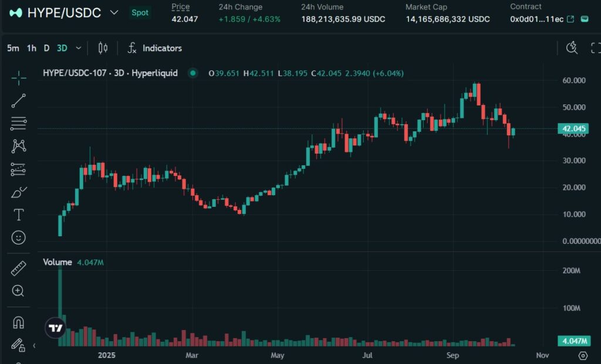The height and width of the screenshot is (364, 601).
Task: Open the time interval dropdown chevron
Action: click(x=79, y=48)
